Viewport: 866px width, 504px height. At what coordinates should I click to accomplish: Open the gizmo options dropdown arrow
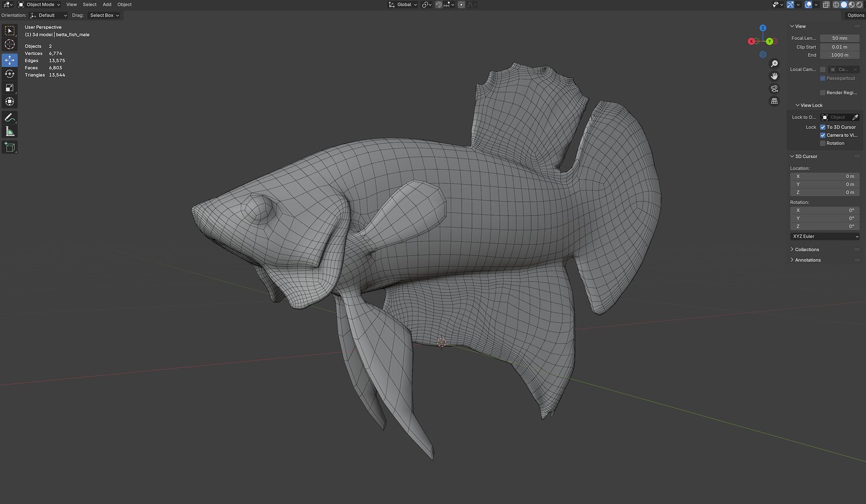pos(798,5)
